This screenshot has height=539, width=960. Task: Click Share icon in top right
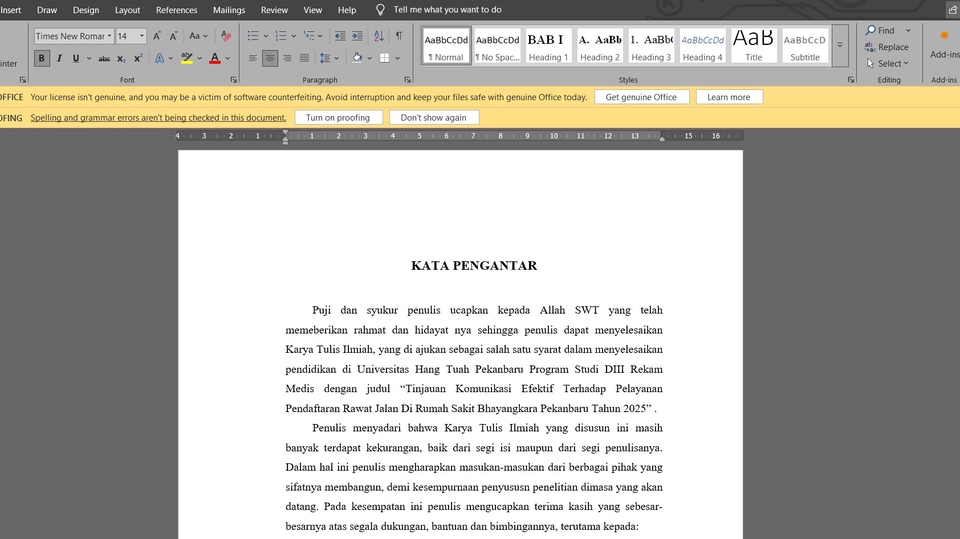pyautogui.click(x=953, y=10)
